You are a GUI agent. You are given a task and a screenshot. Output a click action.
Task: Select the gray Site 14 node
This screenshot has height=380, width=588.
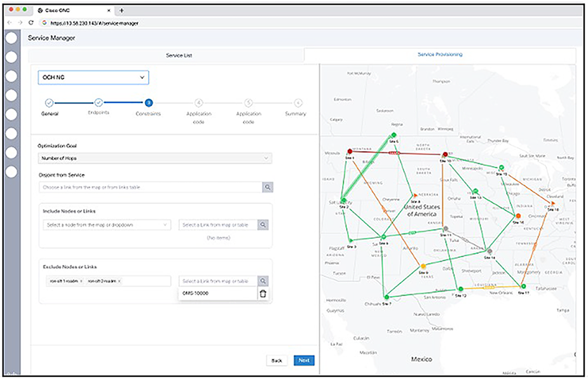[489, 251]
